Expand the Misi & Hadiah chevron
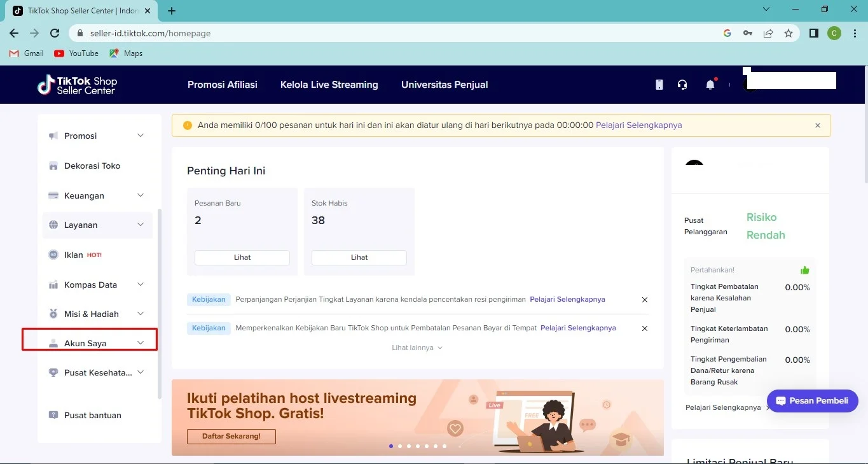The width and height of the screenshot is (868, 464). (141, 314)
